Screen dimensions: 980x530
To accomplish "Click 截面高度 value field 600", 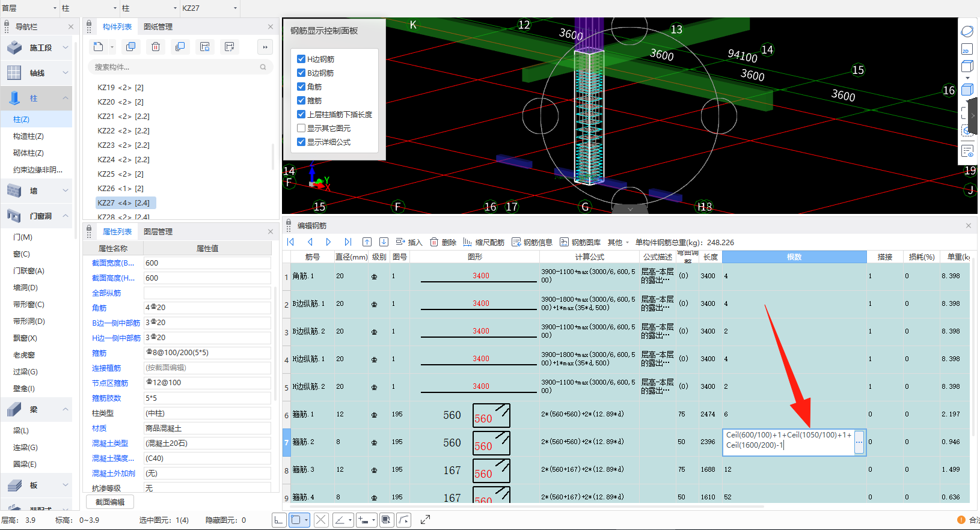I will (207, 278).
